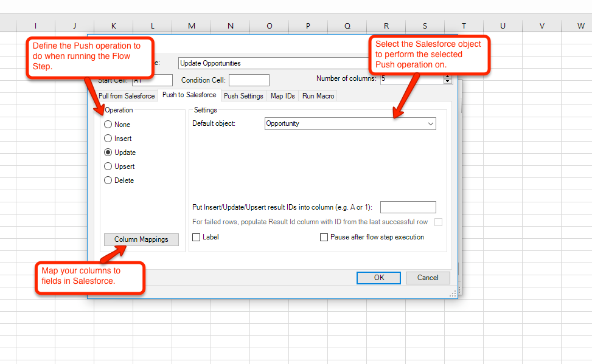Select spreadsheet column R header
The height and width of the screenshot is (364, 592).
click(x=386, y=26)
